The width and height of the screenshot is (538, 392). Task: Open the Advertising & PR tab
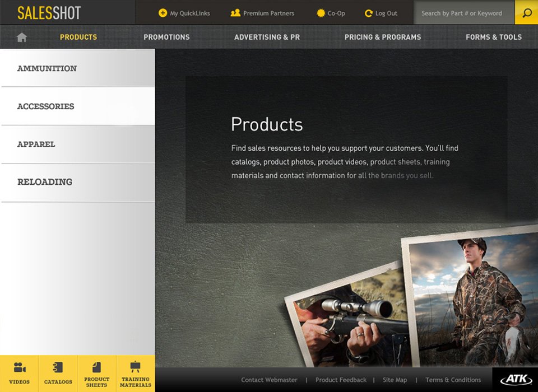267,37
